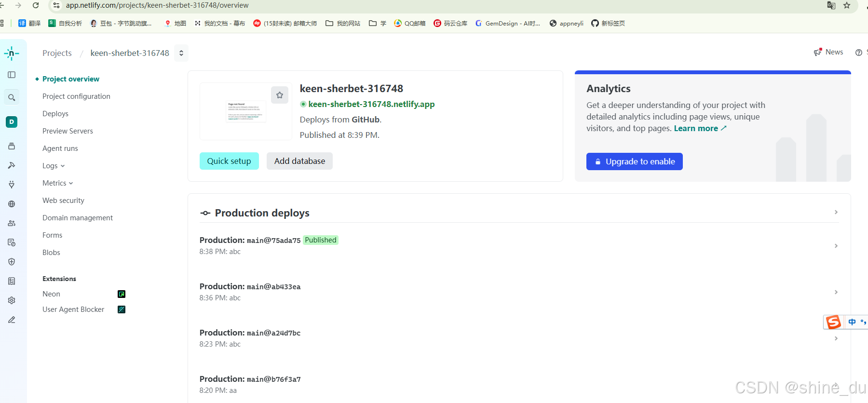
Task: Click the site info icon in address bar
Action: 56,5
